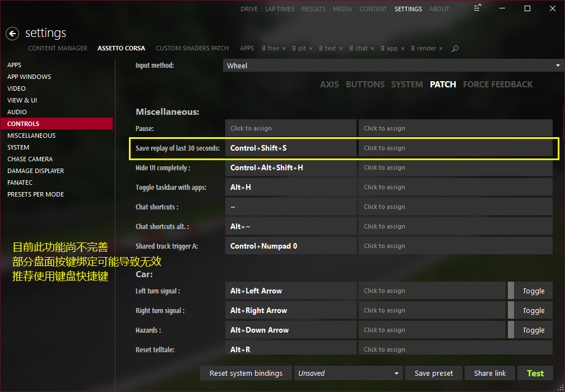Close the 'chat' search tab
This screenshot has height=392, width=565.
pos(373,48)
